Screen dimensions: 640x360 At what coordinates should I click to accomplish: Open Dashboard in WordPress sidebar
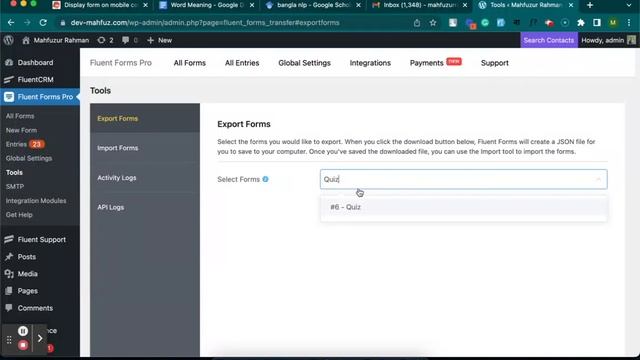pyautogui.click(x=40, y=62)
